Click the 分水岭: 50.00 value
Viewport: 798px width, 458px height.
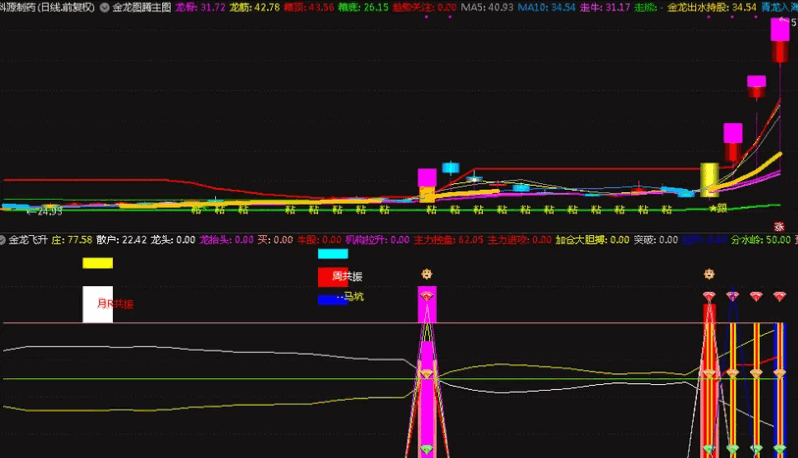761,240
